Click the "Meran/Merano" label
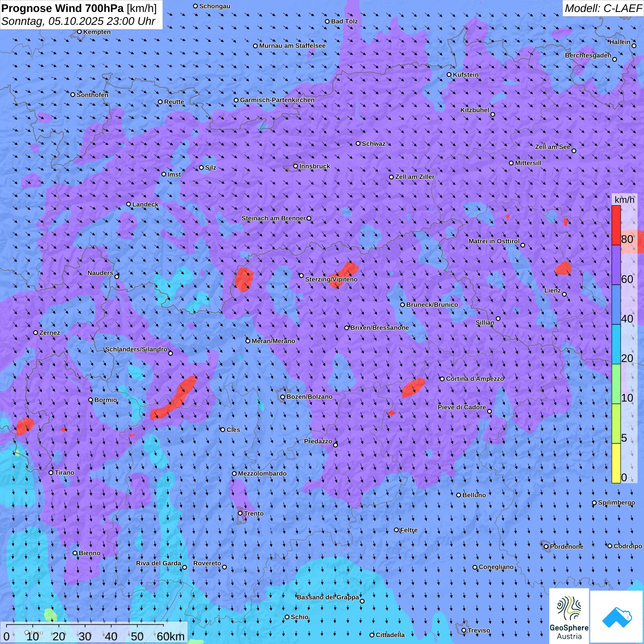This screenshot has height=644, width=644. (x=273, y=341)
